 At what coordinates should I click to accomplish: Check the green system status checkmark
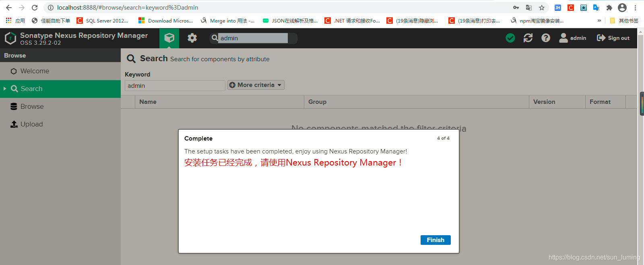(510, 38)
